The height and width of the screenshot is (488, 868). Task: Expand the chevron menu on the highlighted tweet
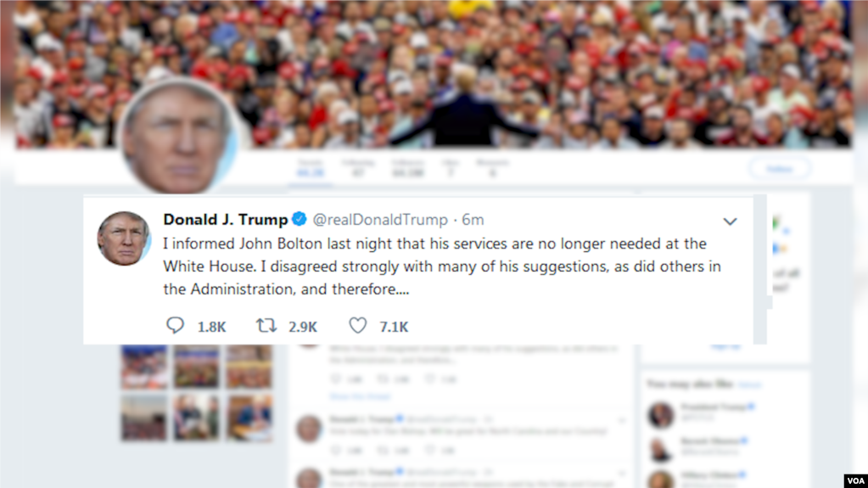pyautogui.click(x=731, y=222)
